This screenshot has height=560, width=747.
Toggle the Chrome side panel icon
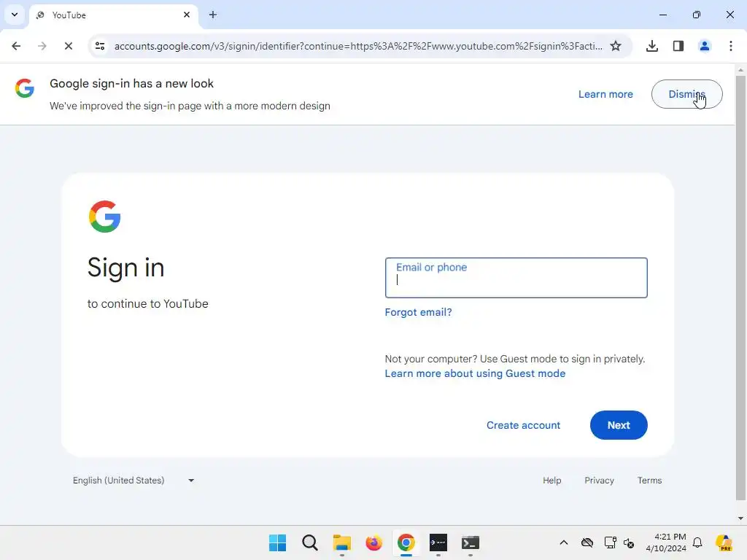[x=678, y=46]
